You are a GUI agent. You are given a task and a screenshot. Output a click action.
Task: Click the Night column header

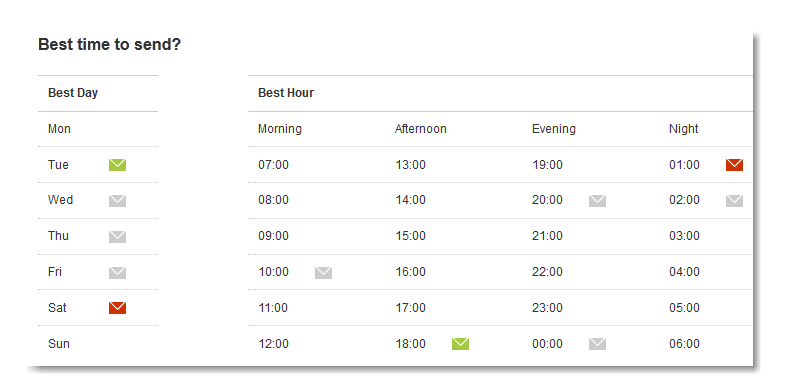tap(683, 129)
